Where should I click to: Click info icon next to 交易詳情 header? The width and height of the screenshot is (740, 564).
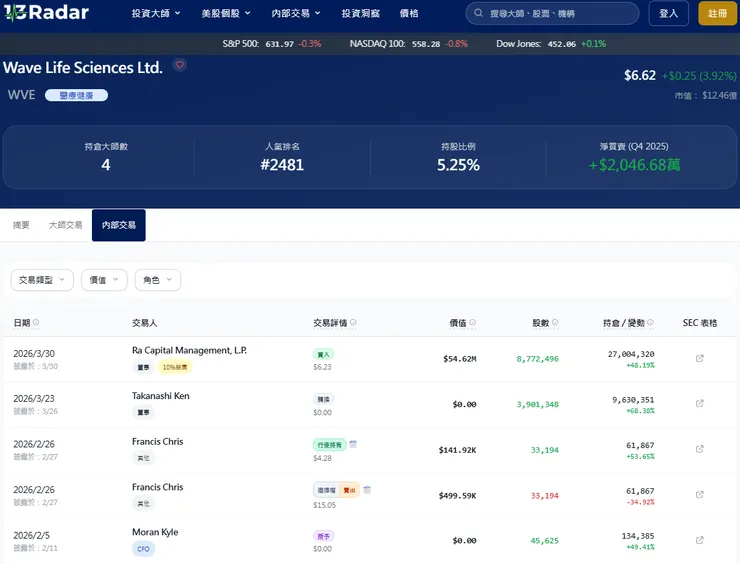pos(353,322)
